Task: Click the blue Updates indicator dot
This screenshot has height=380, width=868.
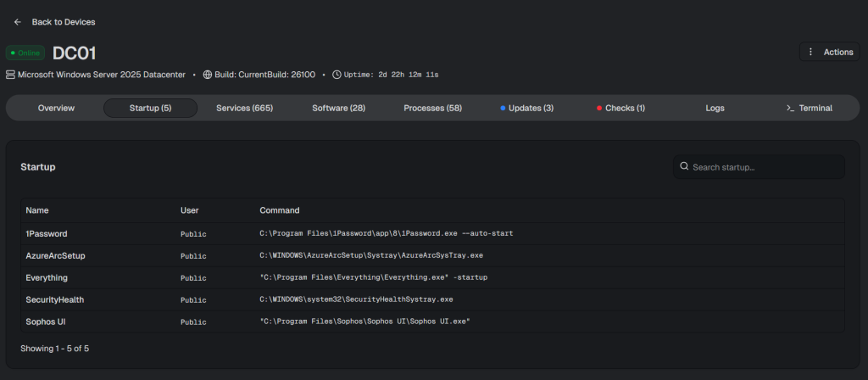Action: tap(503, 109)
